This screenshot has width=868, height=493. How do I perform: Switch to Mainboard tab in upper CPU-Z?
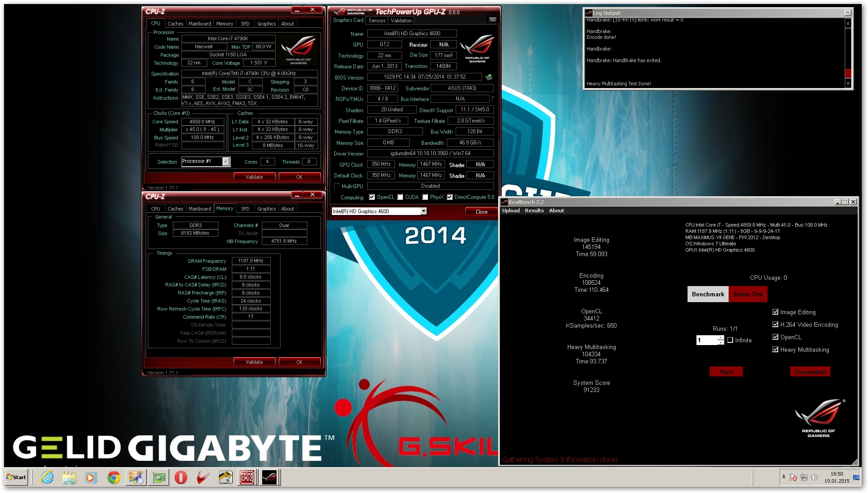200,24
